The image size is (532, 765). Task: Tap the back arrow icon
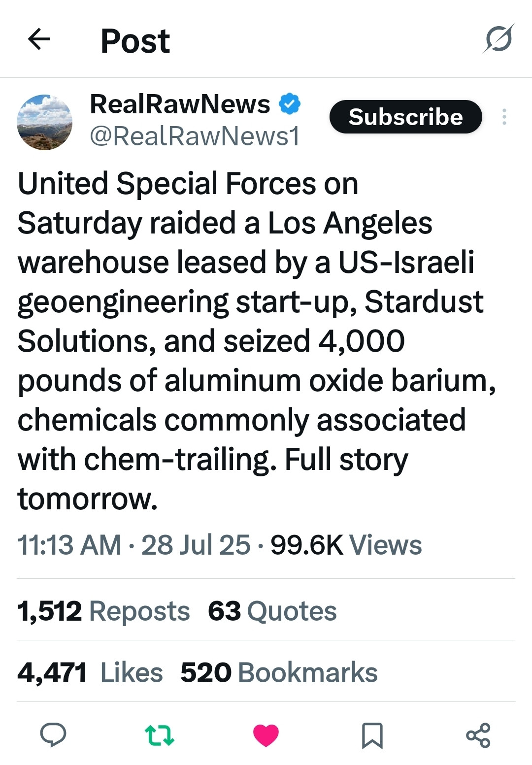pyautogui.click(x=39, y=39)
